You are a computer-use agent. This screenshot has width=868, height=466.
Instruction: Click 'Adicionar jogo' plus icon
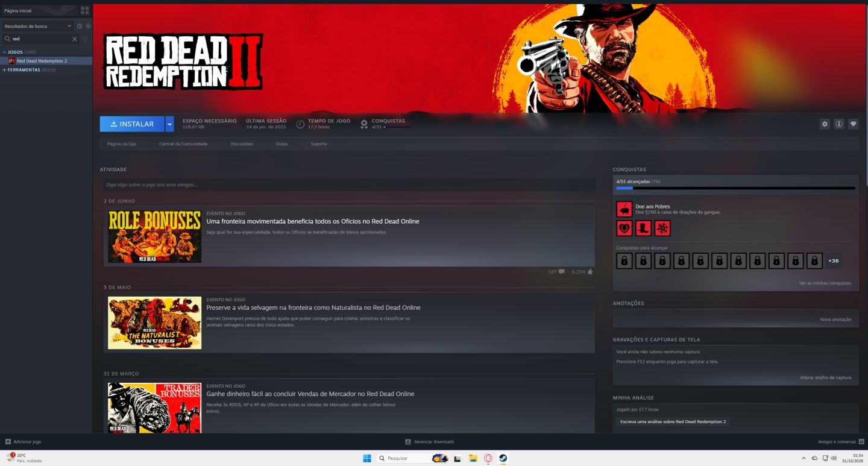click(x=8, y=442)
